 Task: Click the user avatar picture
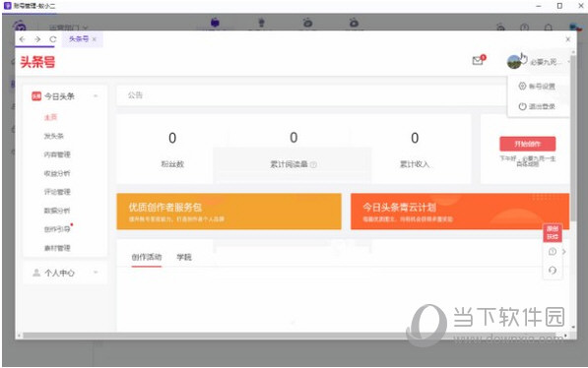click(514, 61)
